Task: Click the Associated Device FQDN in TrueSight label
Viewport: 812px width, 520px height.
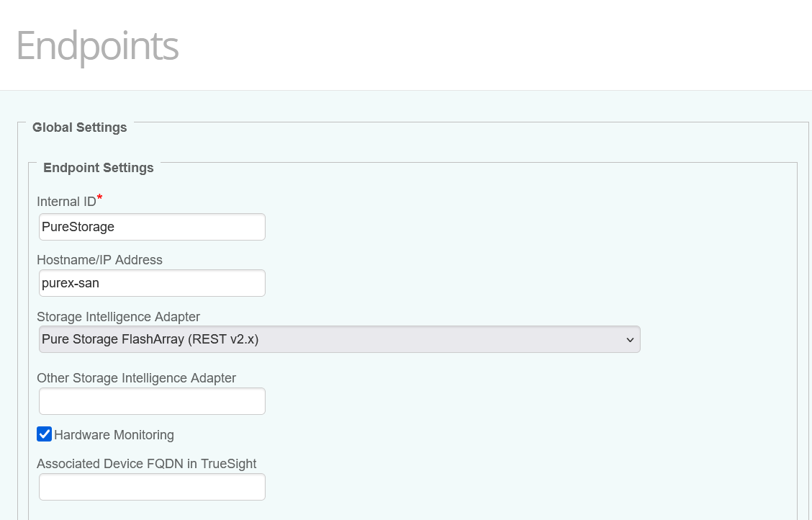Action: (146, 464)
